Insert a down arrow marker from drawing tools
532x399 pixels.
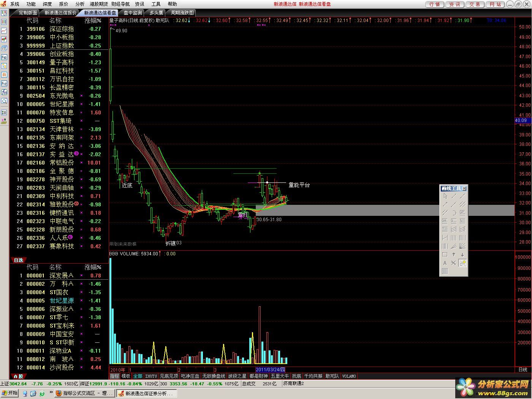(462, 255)
